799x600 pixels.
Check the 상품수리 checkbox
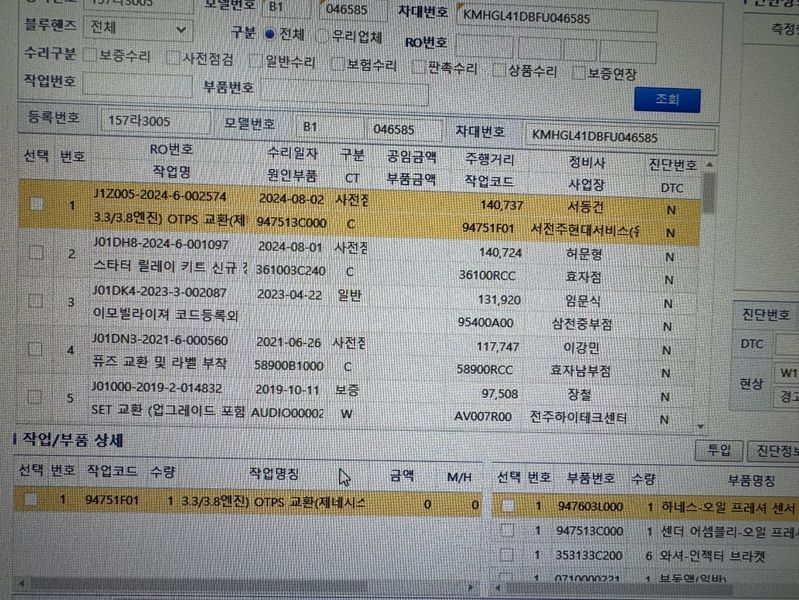[x=499, y=70]
